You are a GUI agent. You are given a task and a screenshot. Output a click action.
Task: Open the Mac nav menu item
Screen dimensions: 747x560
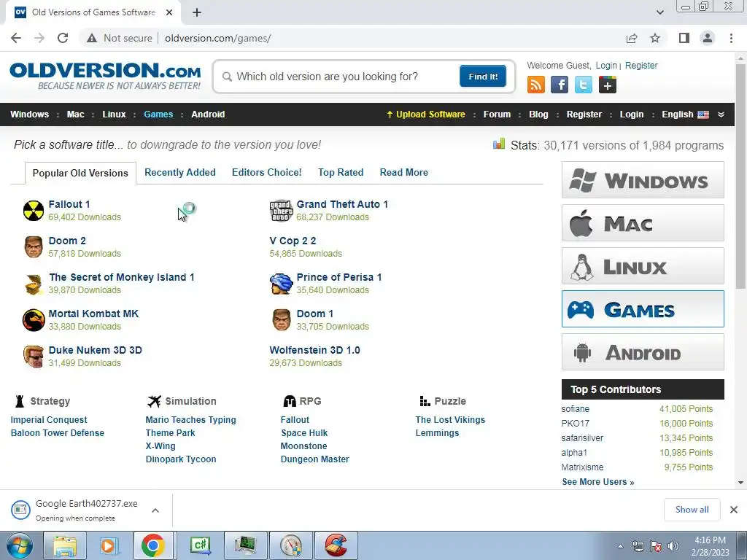[75, 114]
